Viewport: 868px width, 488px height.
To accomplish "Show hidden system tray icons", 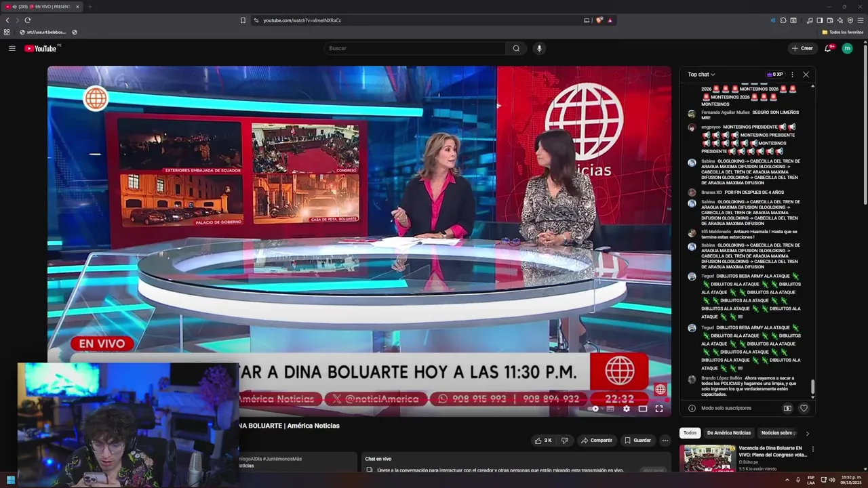I will pyautogui.click(x=787, y=480).
